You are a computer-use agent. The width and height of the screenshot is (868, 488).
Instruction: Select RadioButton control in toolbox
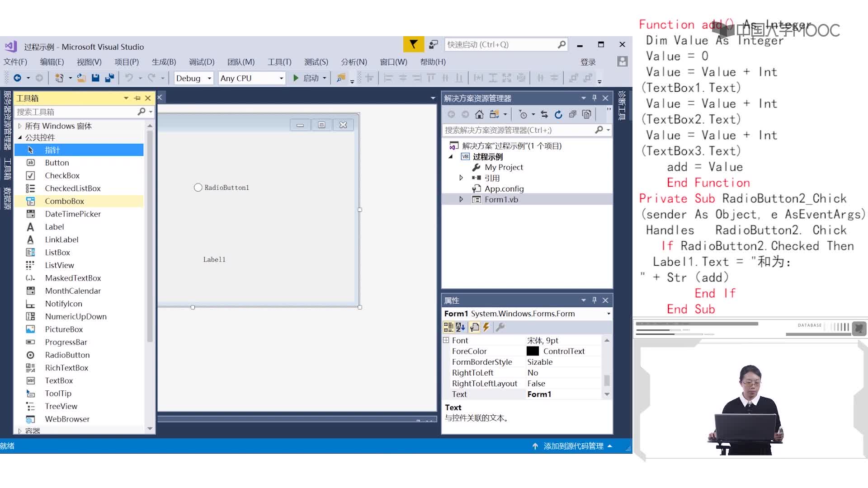click(67, 355)
